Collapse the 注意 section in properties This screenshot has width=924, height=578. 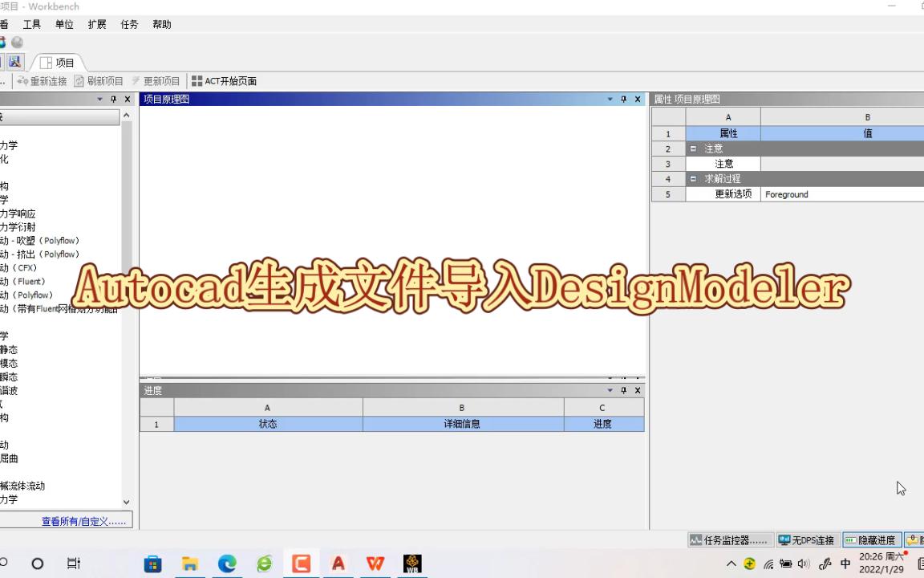(x=693, y=149)
